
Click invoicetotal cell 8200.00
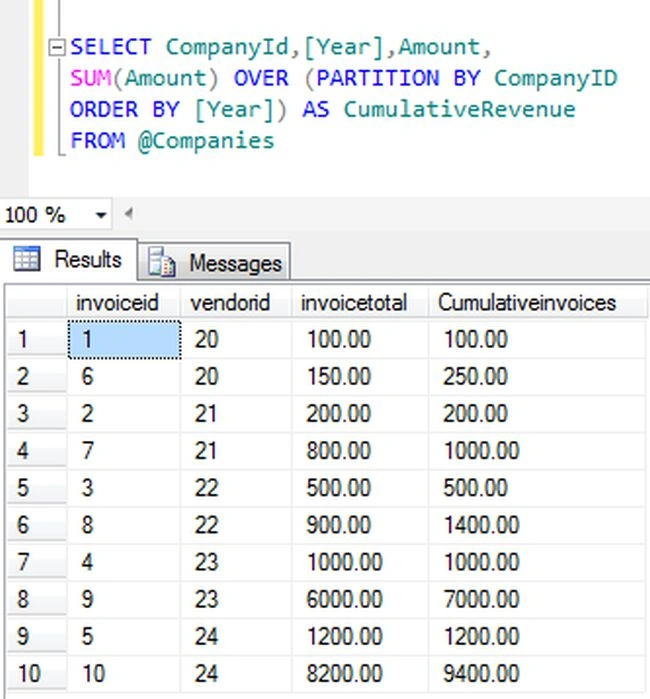click(360, 673)
